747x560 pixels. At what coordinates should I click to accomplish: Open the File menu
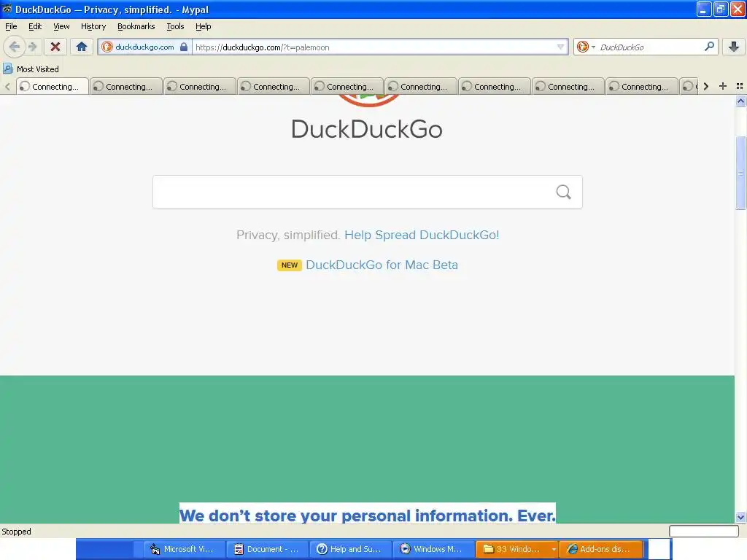click(11, 26)
